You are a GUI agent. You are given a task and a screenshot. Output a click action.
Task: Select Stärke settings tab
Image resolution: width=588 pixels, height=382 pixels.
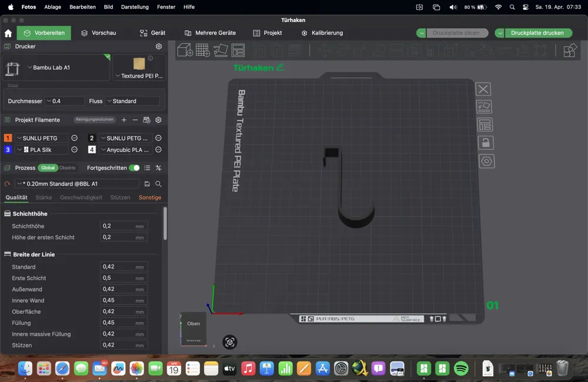[44, 197]
